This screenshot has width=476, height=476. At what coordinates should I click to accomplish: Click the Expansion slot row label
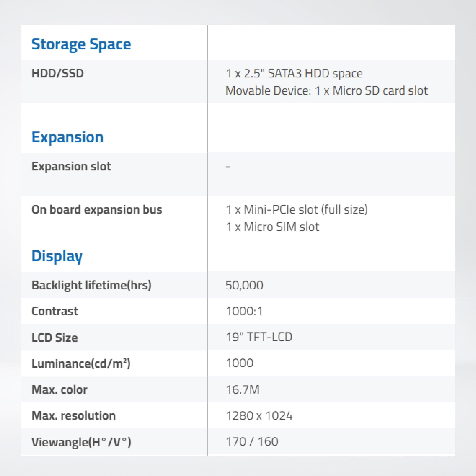(x=71, y=167)
